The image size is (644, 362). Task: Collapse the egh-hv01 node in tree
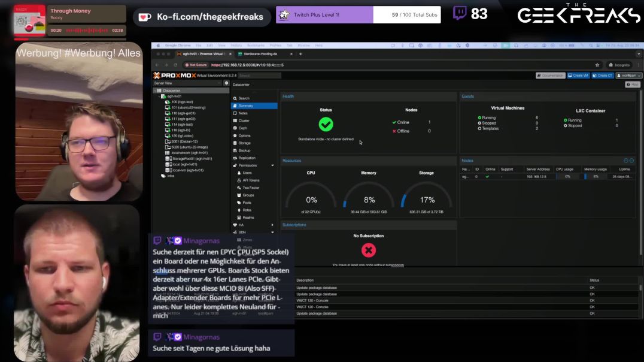[x=159, y=96]
